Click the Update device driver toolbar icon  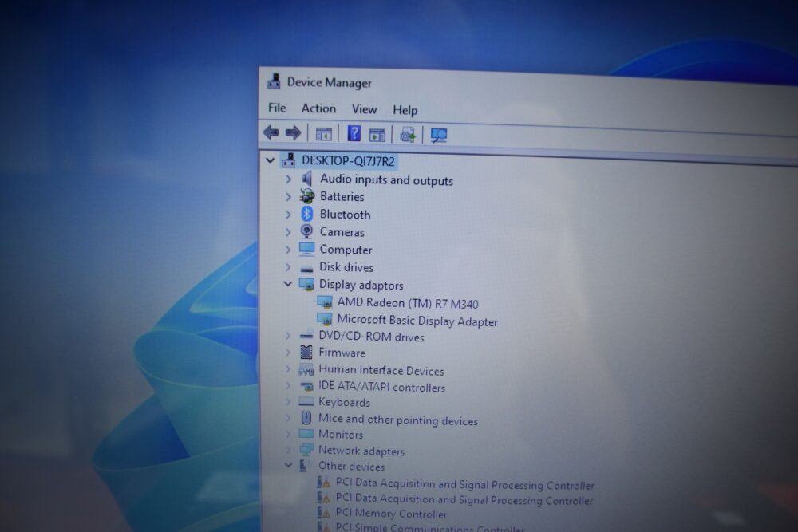click(x=408, y=136)
